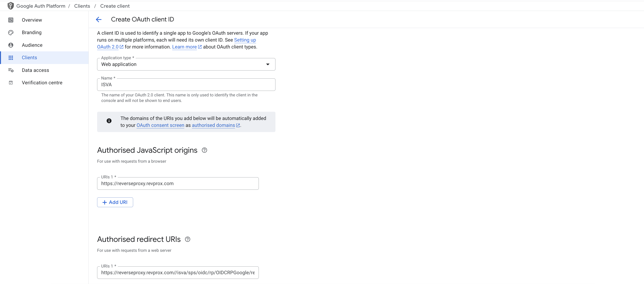Click the Google Auth Platform shield icon
Viewport: 644px width, 284px height.
11,6
